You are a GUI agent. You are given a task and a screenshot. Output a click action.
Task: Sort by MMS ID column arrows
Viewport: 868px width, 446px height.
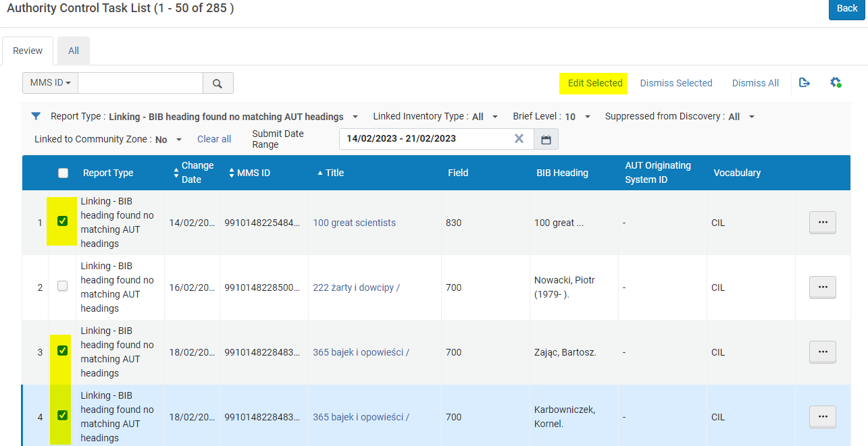pyautogui.click(x=232, y=173)
